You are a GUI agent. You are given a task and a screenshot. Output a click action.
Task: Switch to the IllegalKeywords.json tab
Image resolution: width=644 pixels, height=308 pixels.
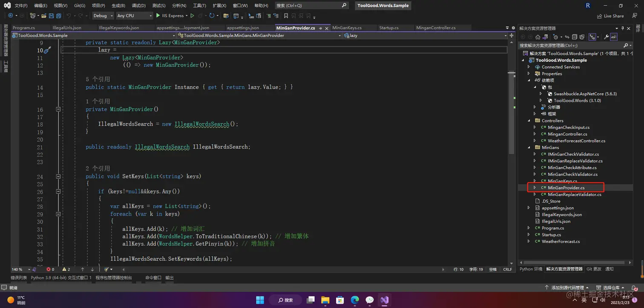pos(119,28)
